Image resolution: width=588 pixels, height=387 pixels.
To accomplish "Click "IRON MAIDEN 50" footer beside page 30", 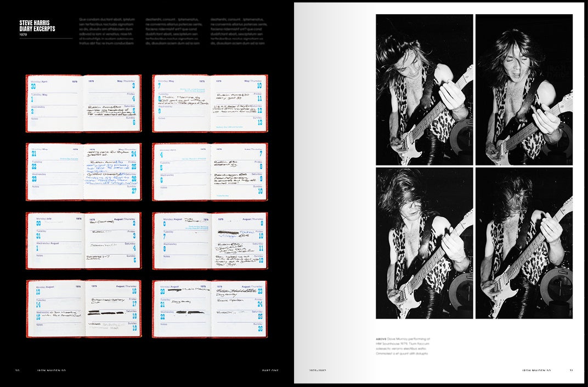I will (x=52, y=371).
